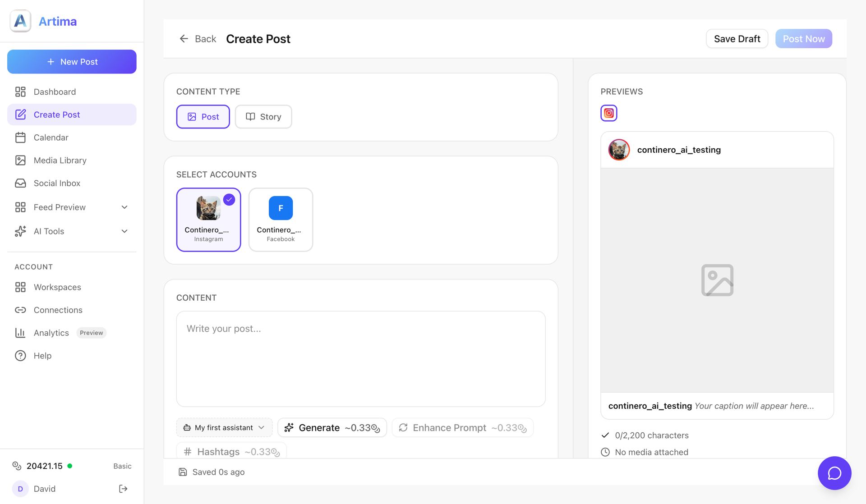Click the logout icon next to David
The height and width of the screenshot is (504, 866).
123,489
